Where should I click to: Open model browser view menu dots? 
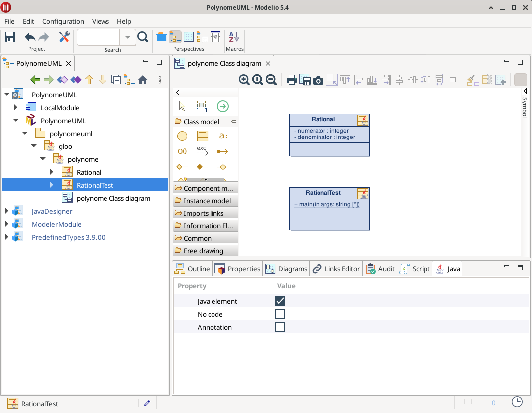tap(160, 80)
